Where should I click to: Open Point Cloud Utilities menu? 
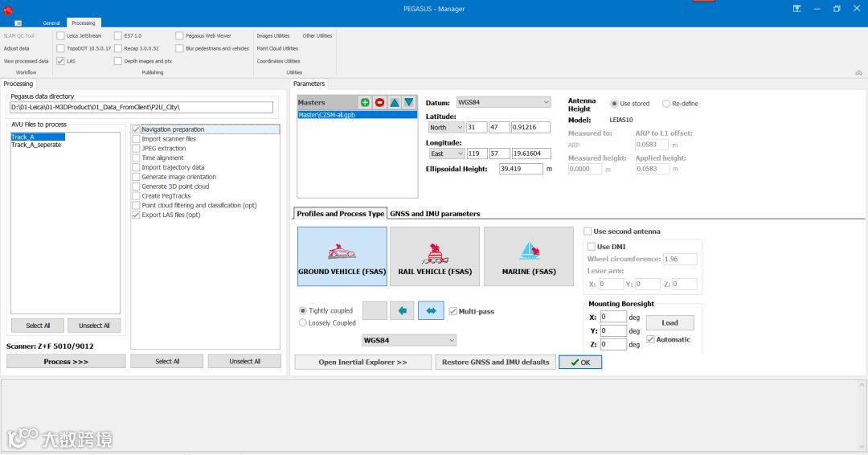point(277,48)
